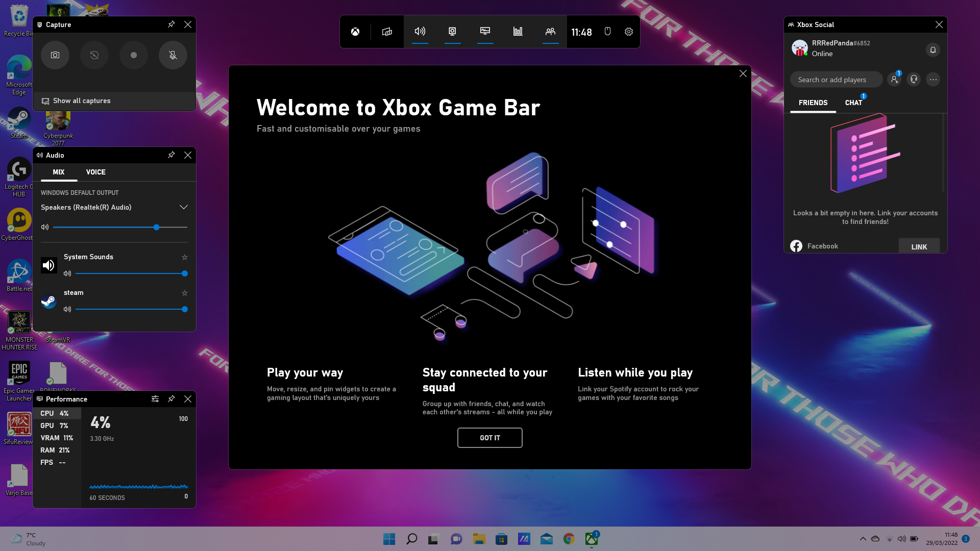Click the Screenshot capture icon

pyautogui.click(x=55, y=55)
